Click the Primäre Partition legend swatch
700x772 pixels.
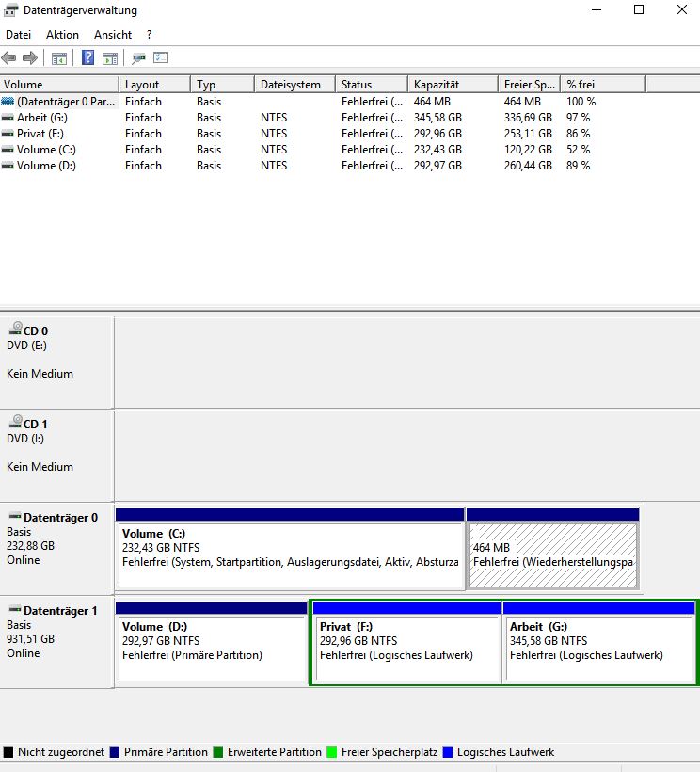point(115,752)
